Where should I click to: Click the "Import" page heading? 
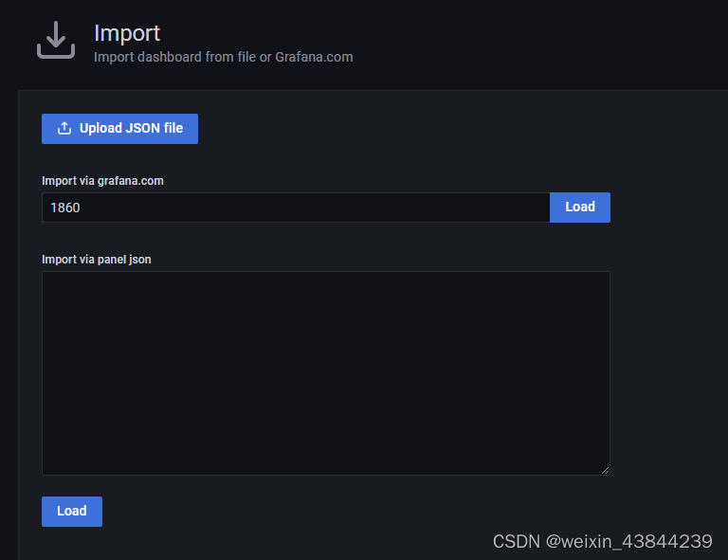click(x=127, y=33)
